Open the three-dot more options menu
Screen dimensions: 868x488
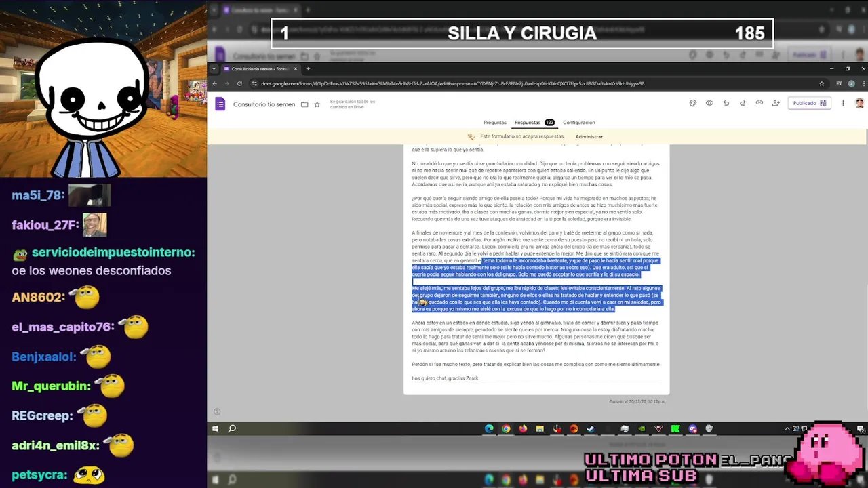pos(843,103)
